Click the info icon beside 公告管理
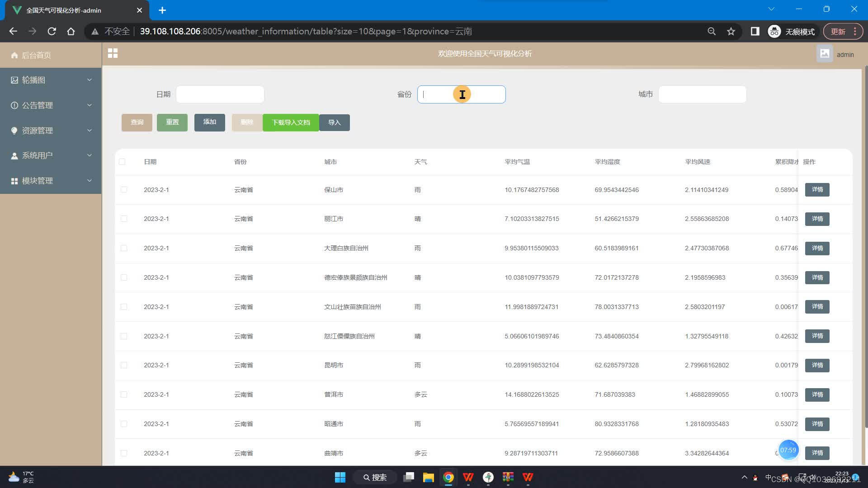 [x=14, y=105]
